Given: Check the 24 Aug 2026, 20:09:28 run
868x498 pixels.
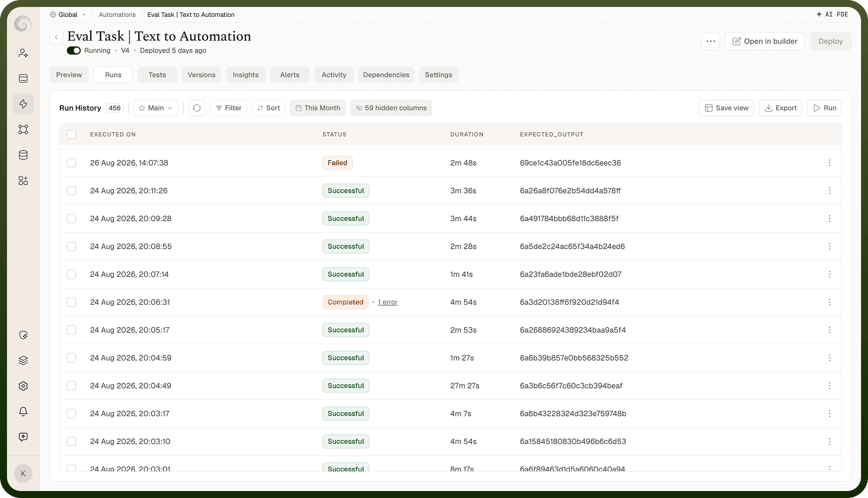Looking at the screenshot, I should (x=71, y=219).
